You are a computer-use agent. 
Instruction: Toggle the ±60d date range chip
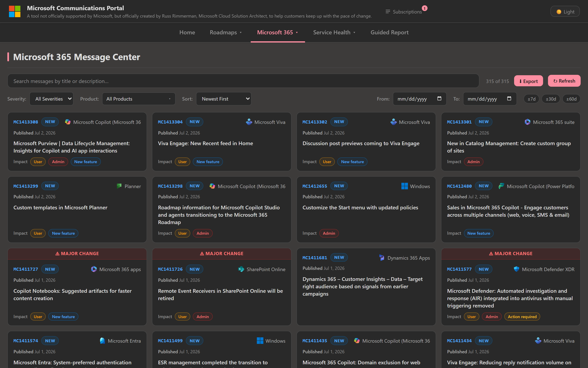(571, 99)
